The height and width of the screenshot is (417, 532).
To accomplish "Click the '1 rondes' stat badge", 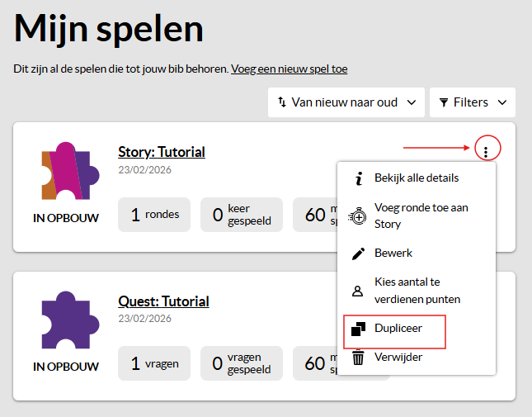I will pyautogui.click(x=154, y=215).
